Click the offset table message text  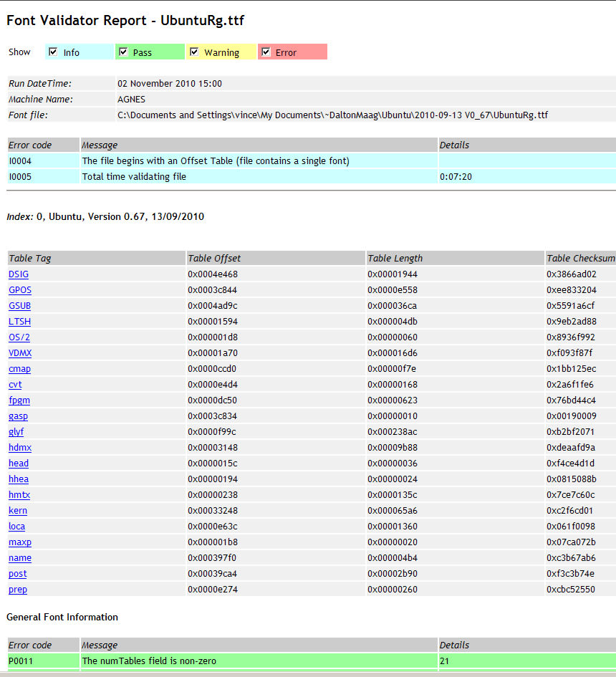coord(216,161)
